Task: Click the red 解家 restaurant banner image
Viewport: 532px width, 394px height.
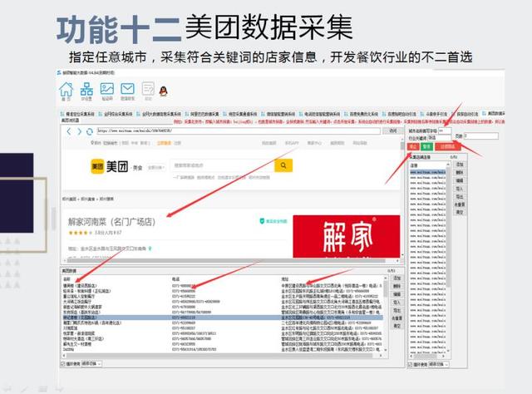Action: (x=347, y=236)
